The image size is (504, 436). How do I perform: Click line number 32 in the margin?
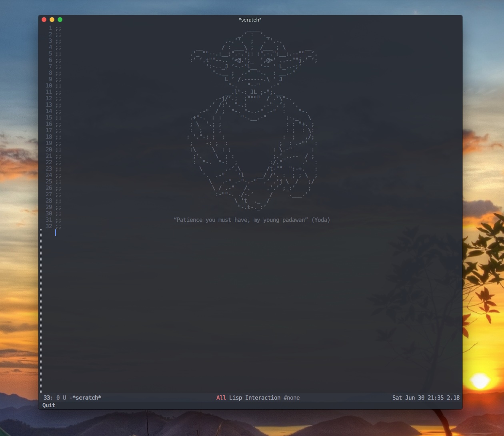tap(49, 226)
